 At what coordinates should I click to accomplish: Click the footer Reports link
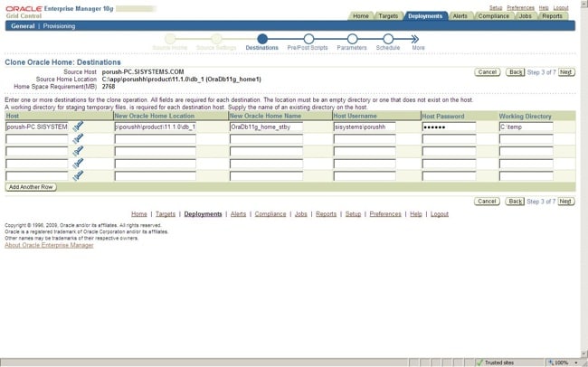[x=326, y=214]
